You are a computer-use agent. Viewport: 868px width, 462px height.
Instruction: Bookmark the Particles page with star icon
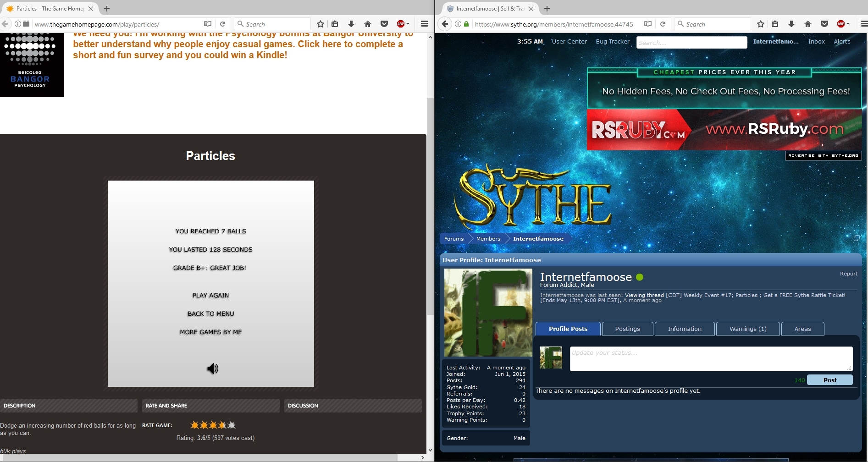321,24
